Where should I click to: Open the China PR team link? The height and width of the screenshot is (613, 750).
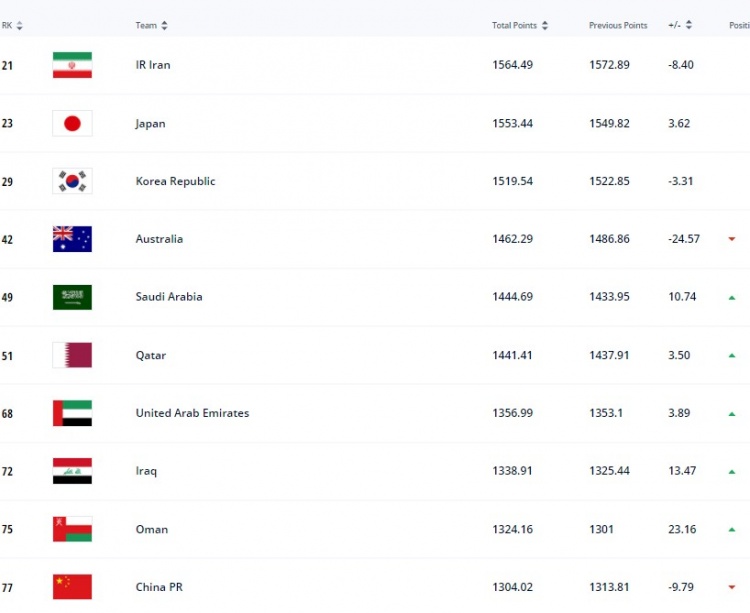coord(159,587)
